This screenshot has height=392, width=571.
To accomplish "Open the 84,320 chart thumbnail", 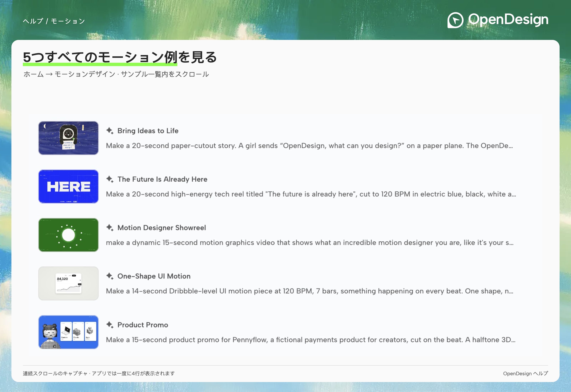I will pyautogui.click(x=68, y=283).
